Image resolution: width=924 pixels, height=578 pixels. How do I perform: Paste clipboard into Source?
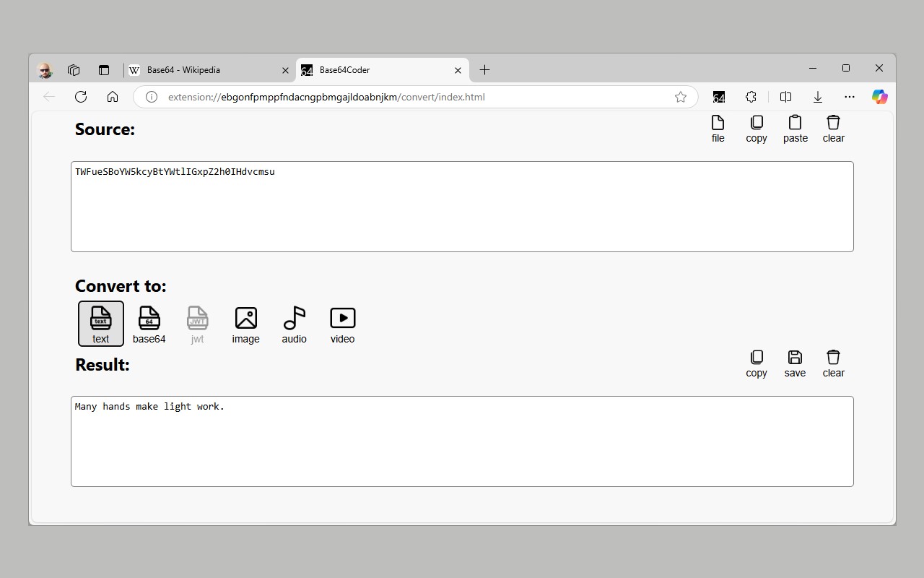[x=795, y=129]
